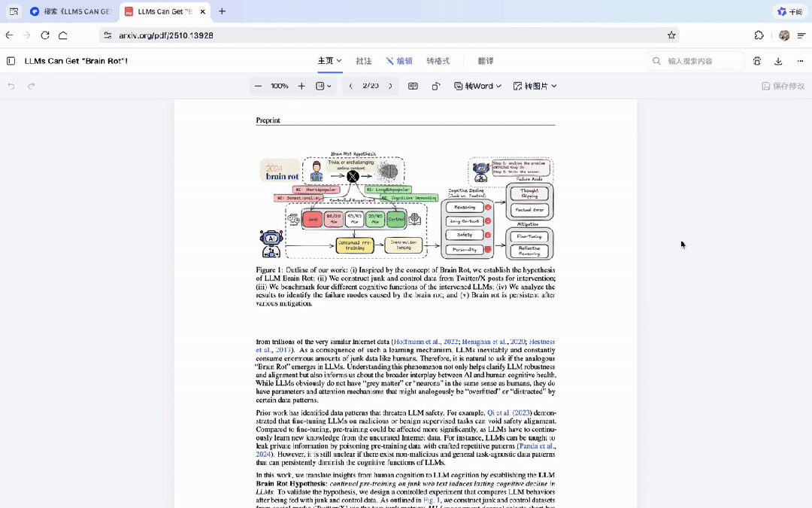Viewport: 812px width, 508px height.
Task: Zoom in with the plus icon
Action: [x=301, y=87]
